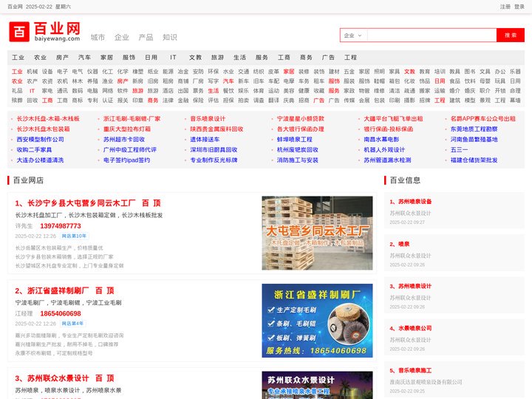Open the 机器人外观设计 link

click(384, 149)
